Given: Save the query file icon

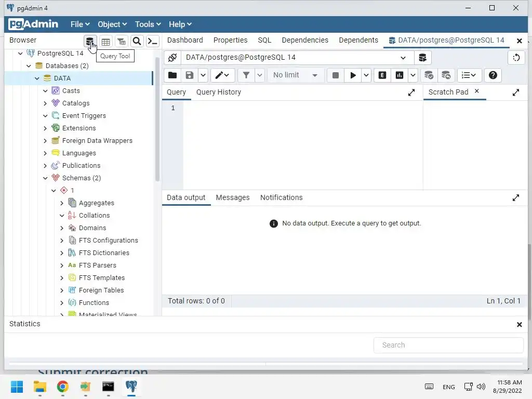Looking at the screenshot, I should click(x=189, y=75).
